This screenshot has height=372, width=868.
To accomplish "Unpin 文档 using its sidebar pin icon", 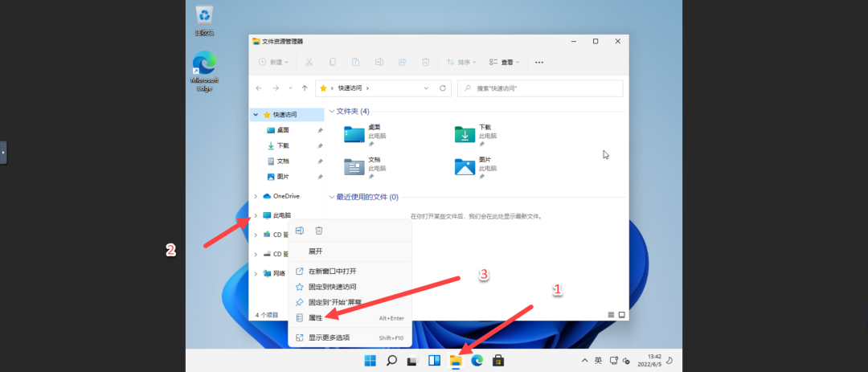I will tap(320, 161).
